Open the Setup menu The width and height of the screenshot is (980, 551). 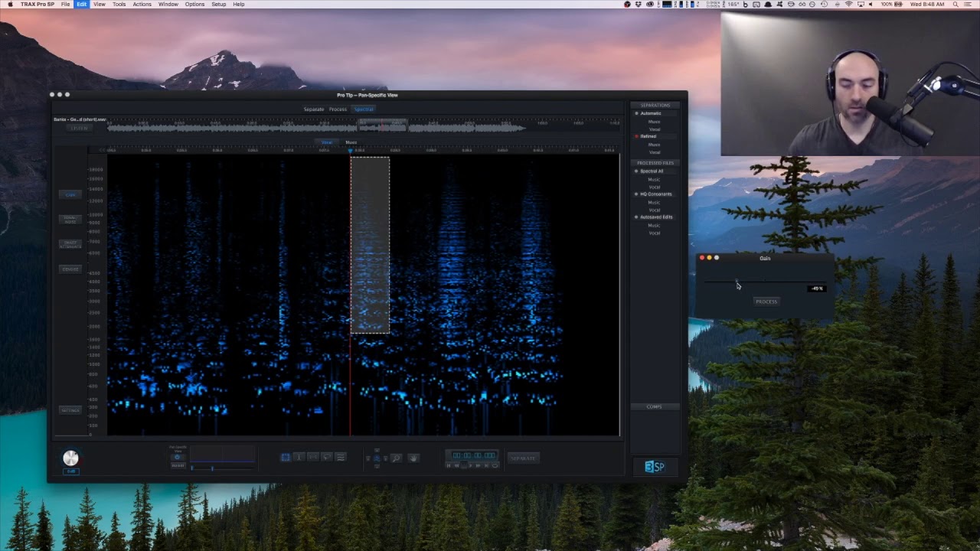[x=219, y=5]
